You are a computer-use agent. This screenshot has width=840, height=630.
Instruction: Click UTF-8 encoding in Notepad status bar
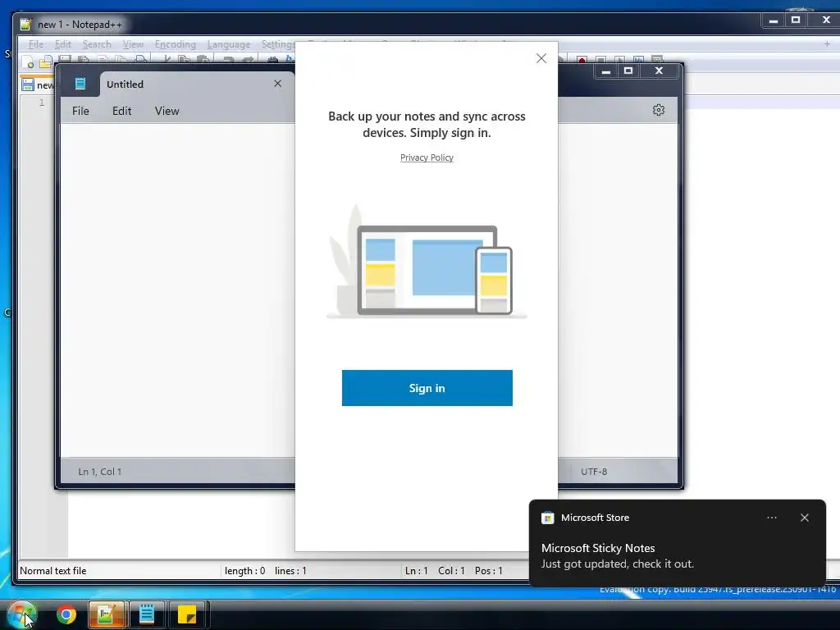point(594,472)
